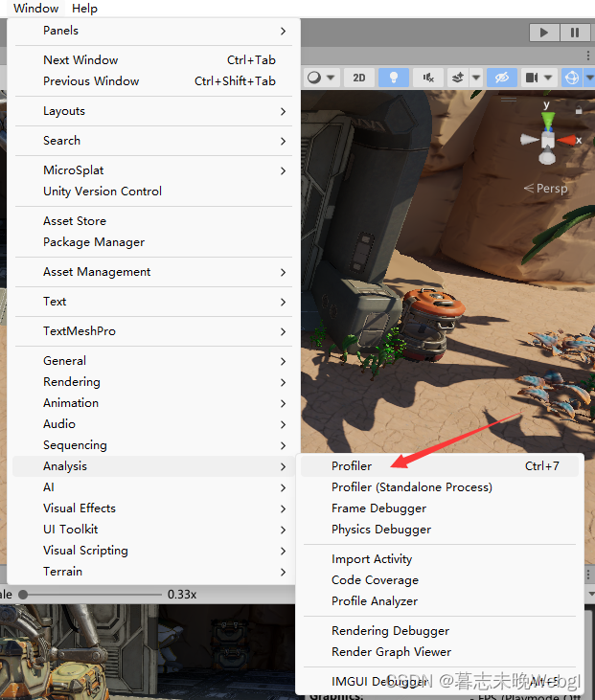Screen dimensions: 595x700
Task: Click the white left cone of orientation gizmo
Action: point(530,140)
